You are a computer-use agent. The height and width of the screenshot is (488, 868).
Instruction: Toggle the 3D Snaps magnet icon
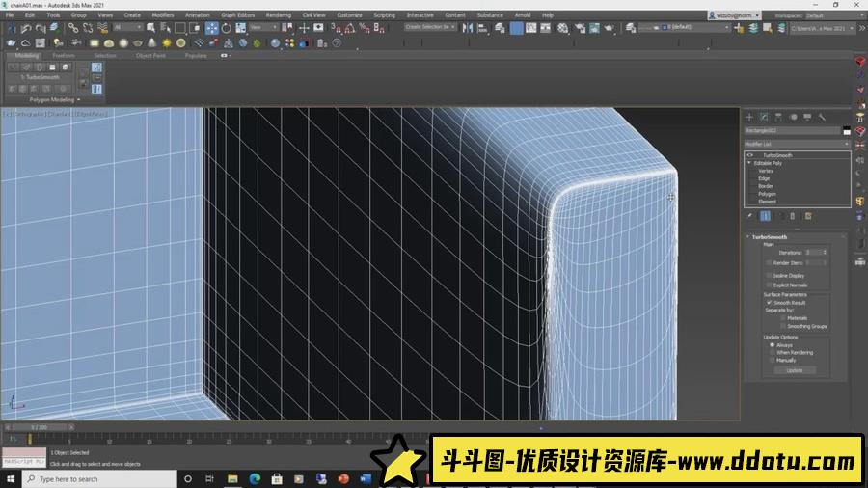[336, 28]
